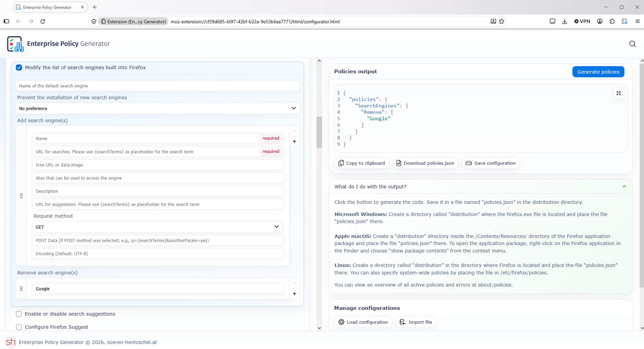The width and height of the screenshot is (644, 349).
Task: Go back with the browser back arrow
Action: [x=19, y=21]
